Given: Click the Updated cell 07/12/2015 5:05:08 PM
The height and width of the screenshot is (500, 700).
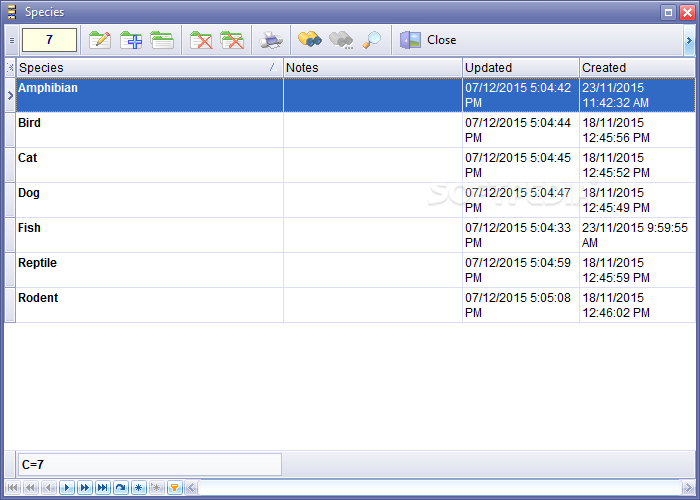Looking at the screenshot, I should click(521, 305).
